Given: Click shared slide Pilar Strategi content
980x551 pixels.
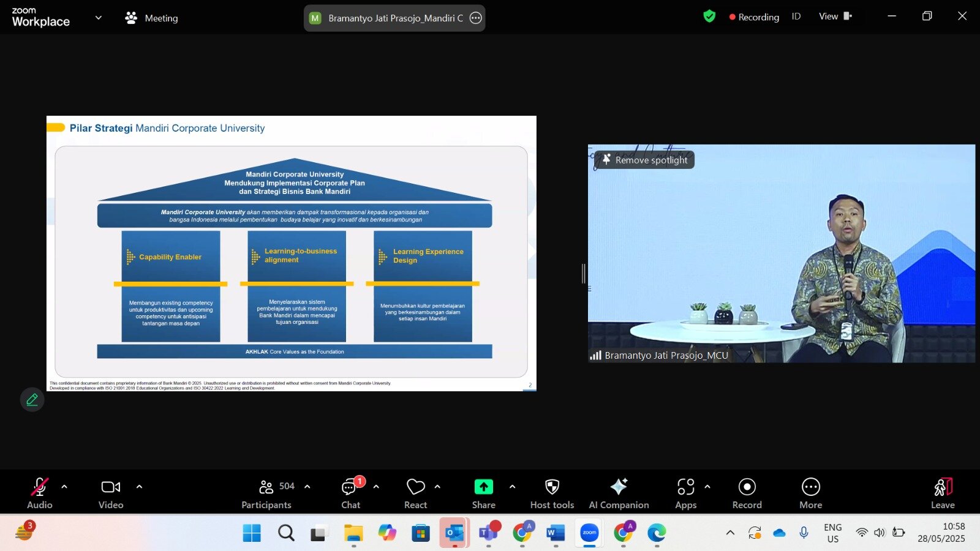Looking at the screenshot, I should pos(292,253).
